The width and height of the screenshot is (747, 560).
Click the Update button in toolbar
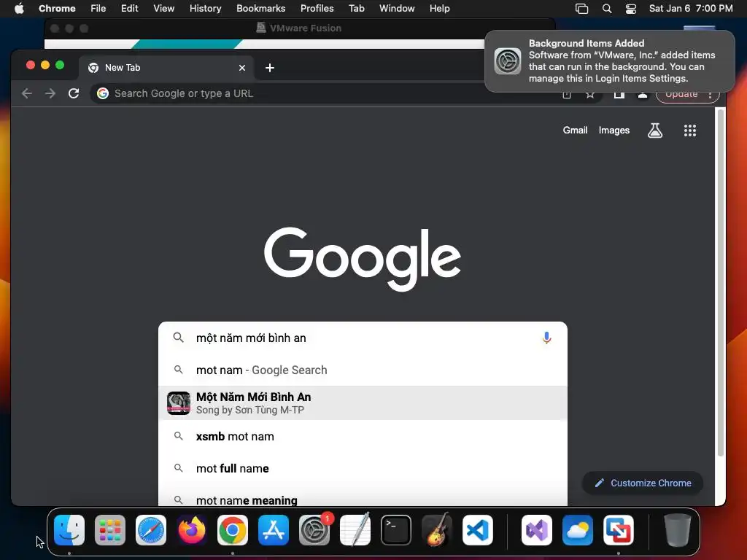click(x=681, y=96)
